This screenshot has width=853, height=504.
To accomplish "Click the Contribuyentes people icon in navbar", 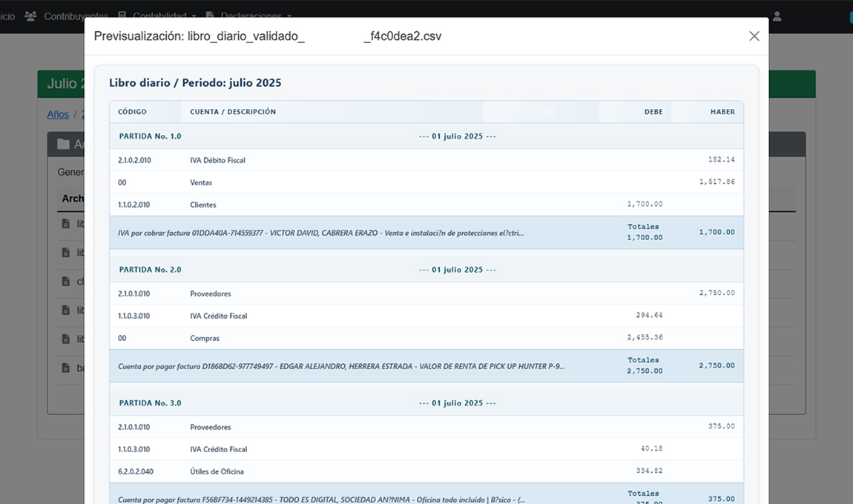I will coord(30,16).
